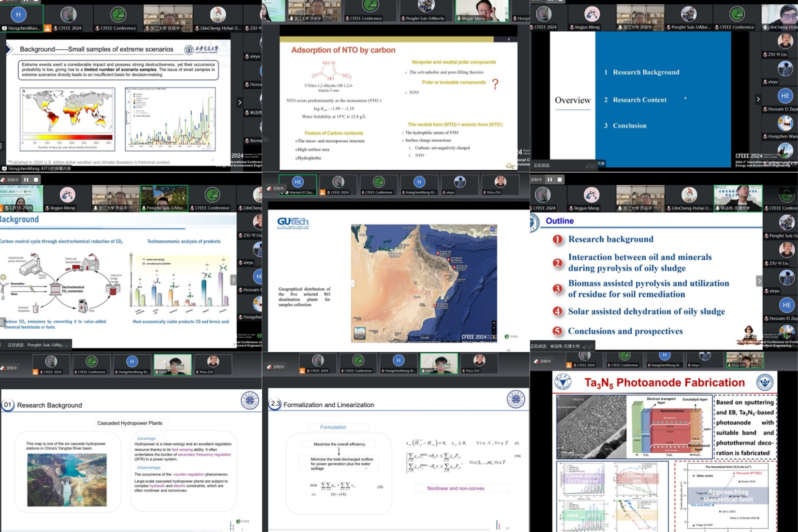
Task: Click the color scale bar under the world map
Action: tap(67, 137)
